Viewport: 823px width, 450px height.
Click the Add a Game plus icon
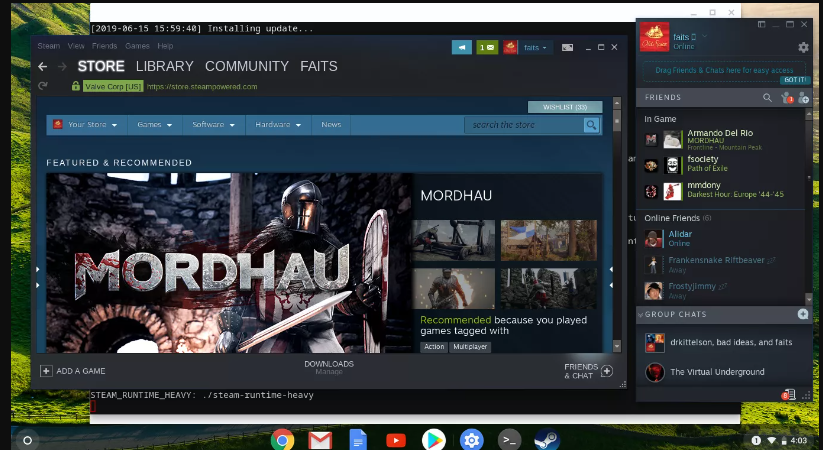tap(46, 371)
